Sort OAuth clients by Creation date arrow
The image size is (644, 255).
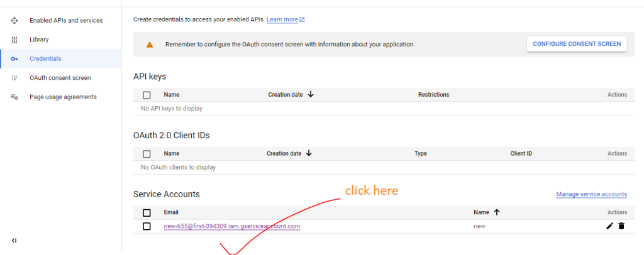[309, 153]
